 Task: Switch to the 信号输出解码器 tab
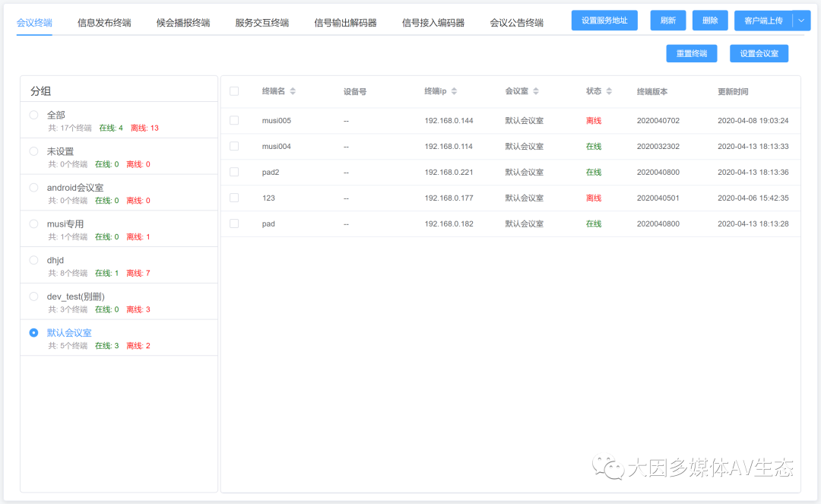click(347, 22)
